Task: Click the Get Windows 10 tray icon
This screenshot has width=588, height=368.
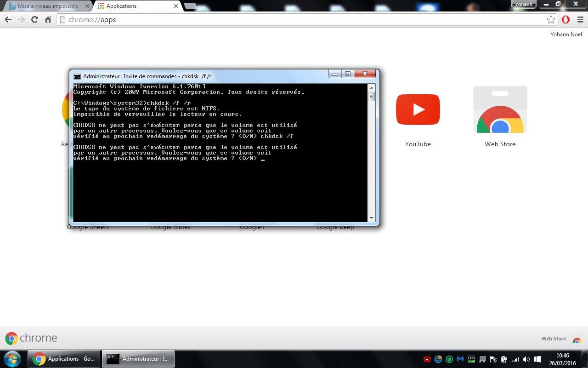Action: (537, 359)
